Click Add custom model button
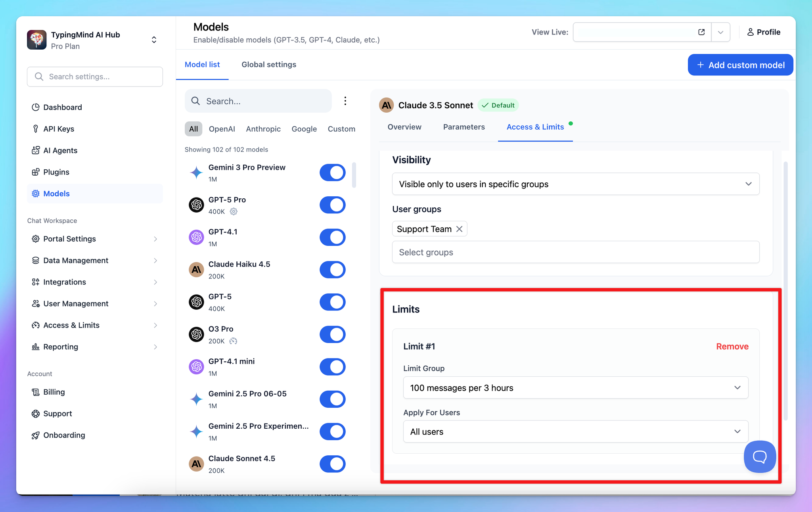812x512 pixels. (740, 65)
